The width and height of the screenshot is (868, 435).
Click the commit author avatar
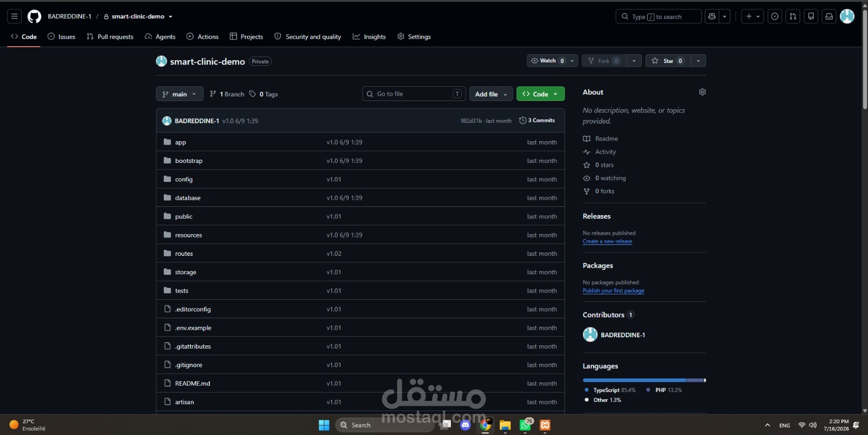coord(167,121)
